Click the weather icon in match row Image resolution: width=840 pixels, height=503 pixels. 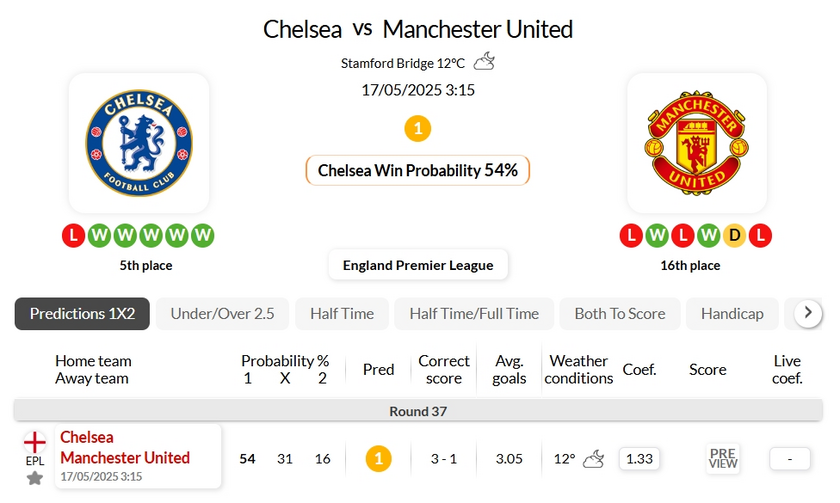[x=593, y=459]
